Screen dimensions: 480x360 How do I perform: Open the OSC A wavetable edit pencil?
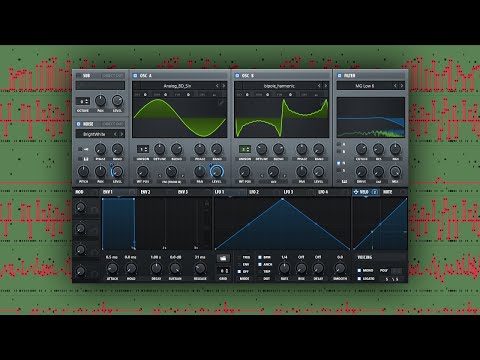221,103
